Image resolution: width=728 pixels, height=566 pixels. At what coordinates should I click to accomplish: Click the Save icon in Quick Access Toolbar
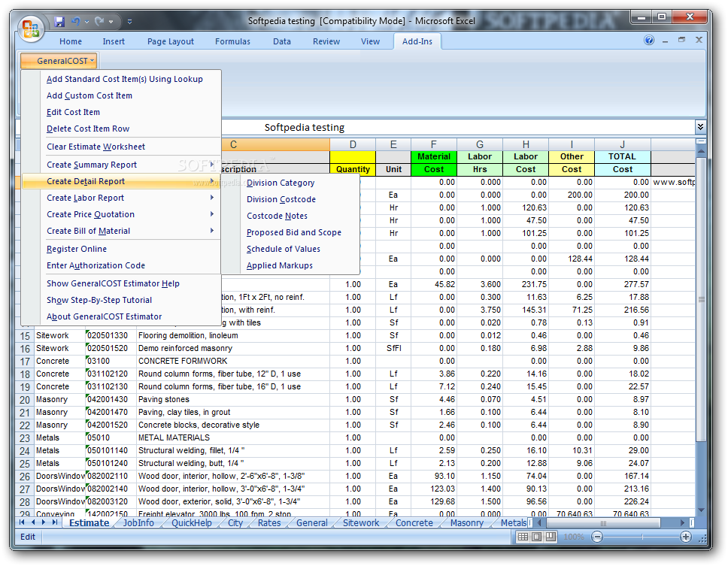[59, 21]
